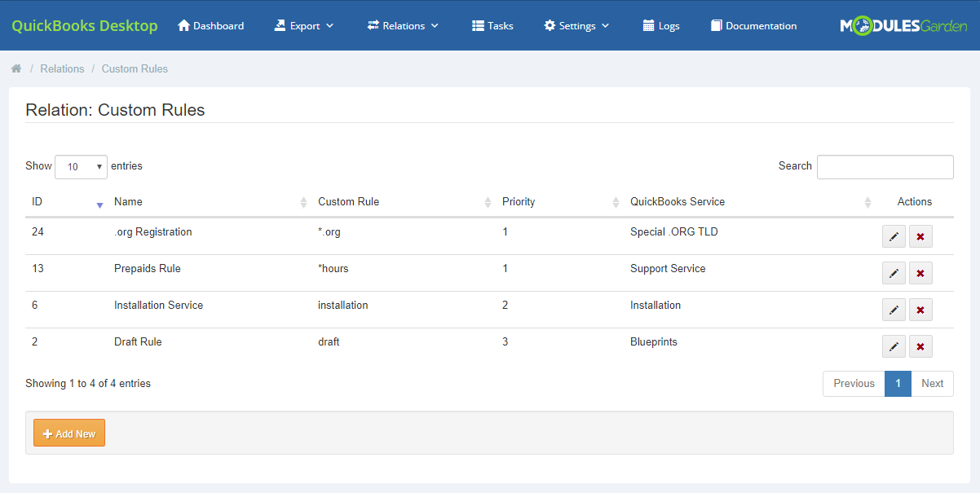Image resolution: width=980 pixels, height=493 pixels.
Task: Open the Tasks page
Action: 492,26
